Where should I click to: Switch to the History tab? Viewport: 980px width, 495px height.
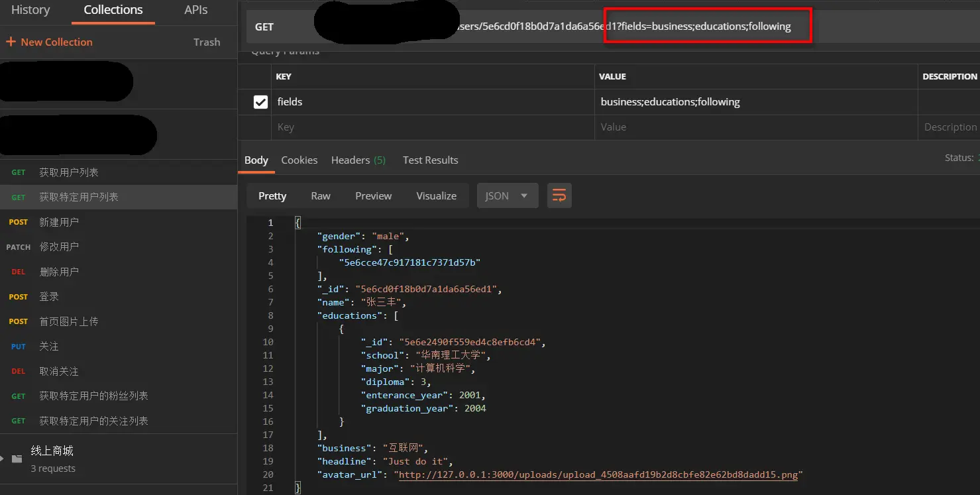[x=30, y=10]
